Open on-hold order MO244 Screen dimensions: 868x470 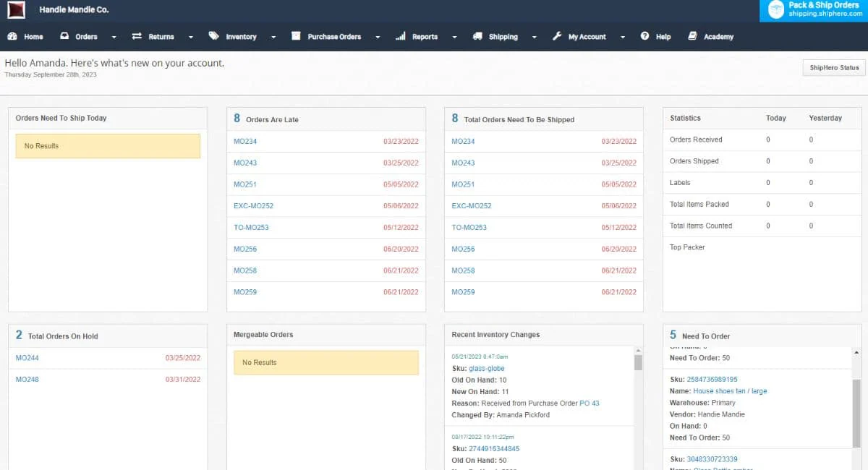tap(27, 358)
